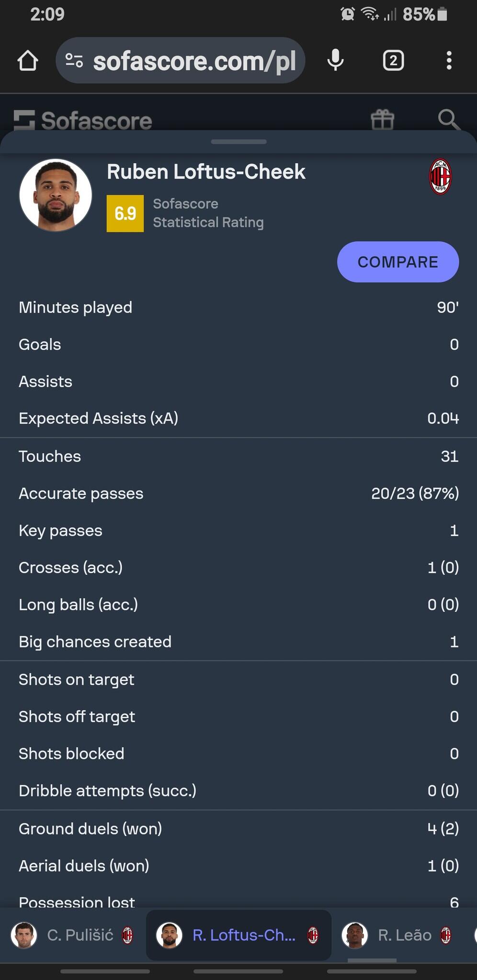Tap Ruben Loftus-Cheek's profile photo
Viewport: 477px width, 980px height.
(56, 195)
